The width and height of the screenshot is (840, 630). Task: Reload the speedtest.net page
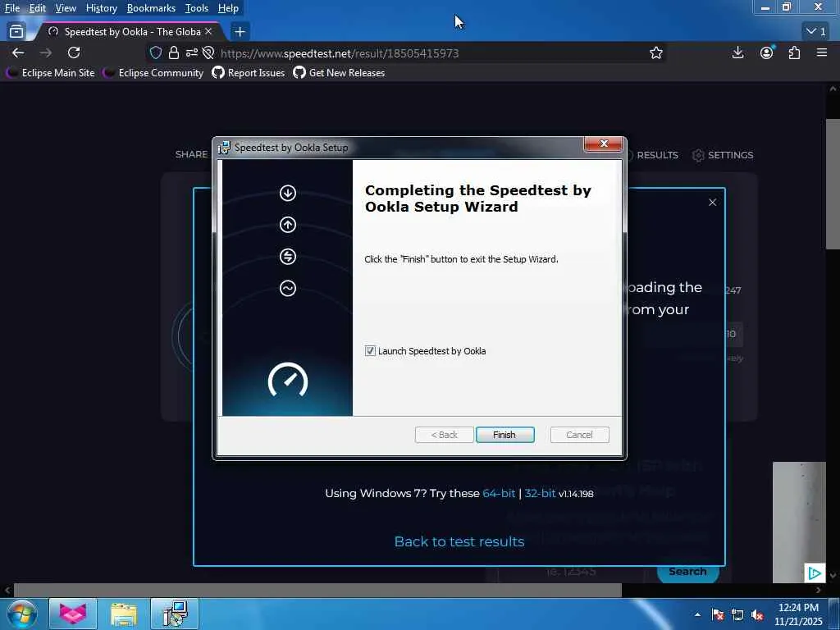click(x=74, y=52)
